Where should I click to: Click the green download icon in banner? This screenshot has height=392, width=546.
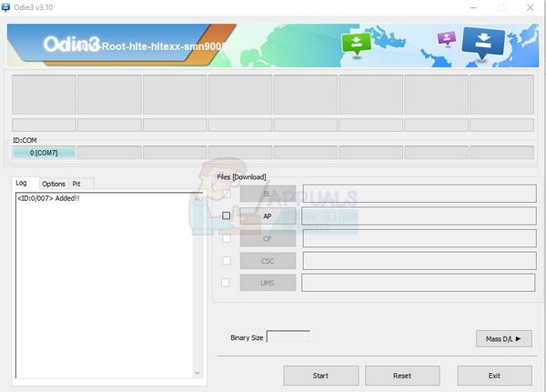click(x=356, y=44)
